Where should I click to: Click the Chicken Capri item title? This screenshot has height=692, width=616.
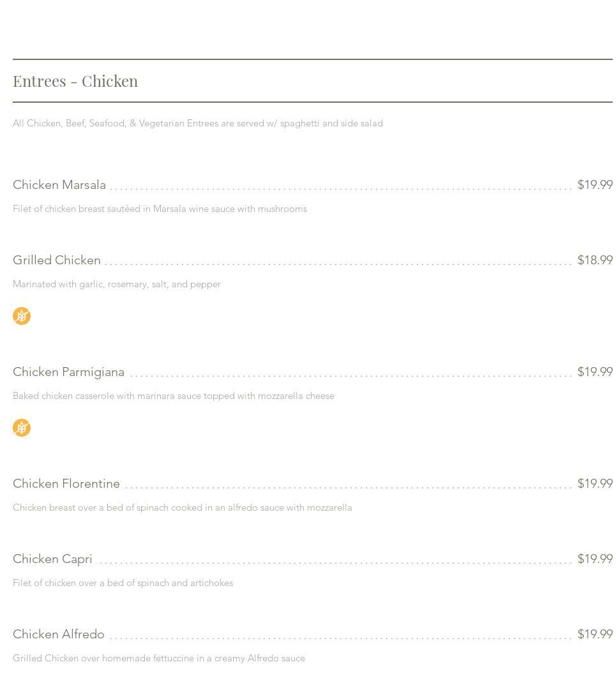[x=52, y=559]
